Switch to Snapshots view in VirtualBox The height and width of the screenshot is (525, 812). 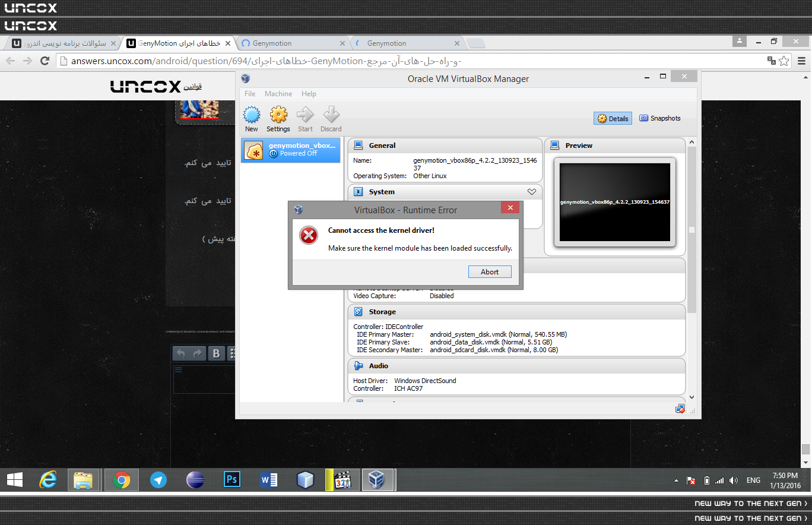pyautogui.click(x=659, y=118)
